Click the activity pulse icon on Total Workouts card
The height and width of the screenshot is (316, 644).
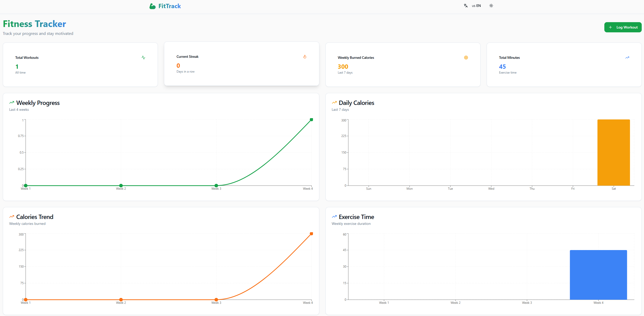click(x=143, y=58)
